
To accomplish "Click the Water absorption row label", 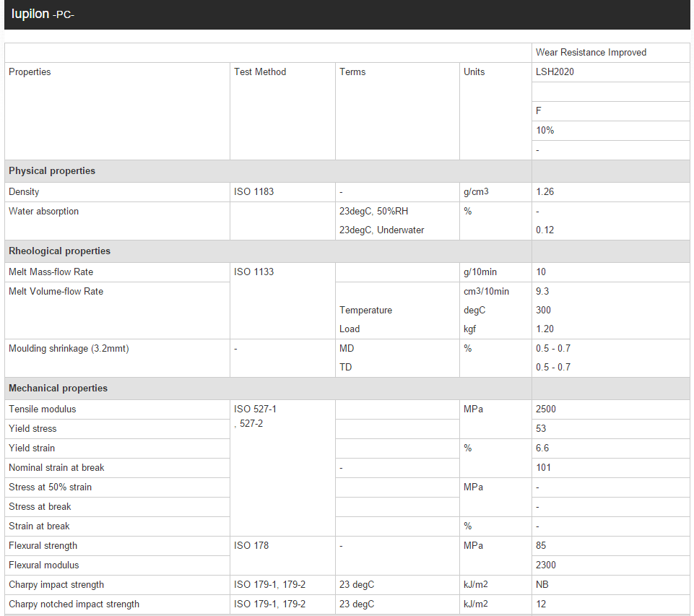I will point(43,212).
